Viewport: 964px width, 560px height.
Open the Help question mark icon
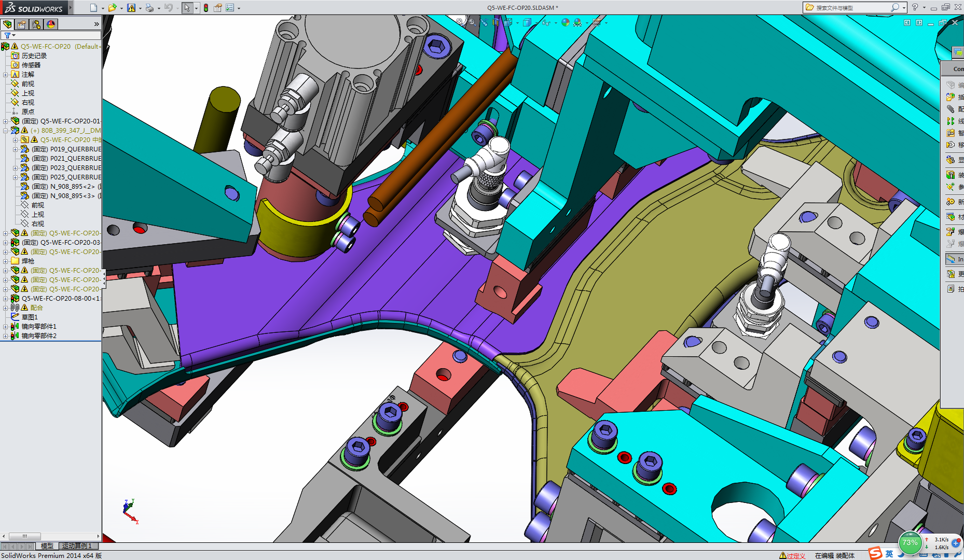coord(915,7)
